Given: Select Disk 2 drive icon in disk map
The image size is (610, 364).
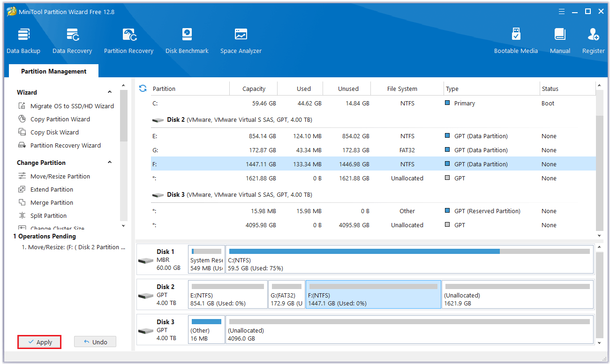Looking at the screenshot, I should tap(146, 296).
